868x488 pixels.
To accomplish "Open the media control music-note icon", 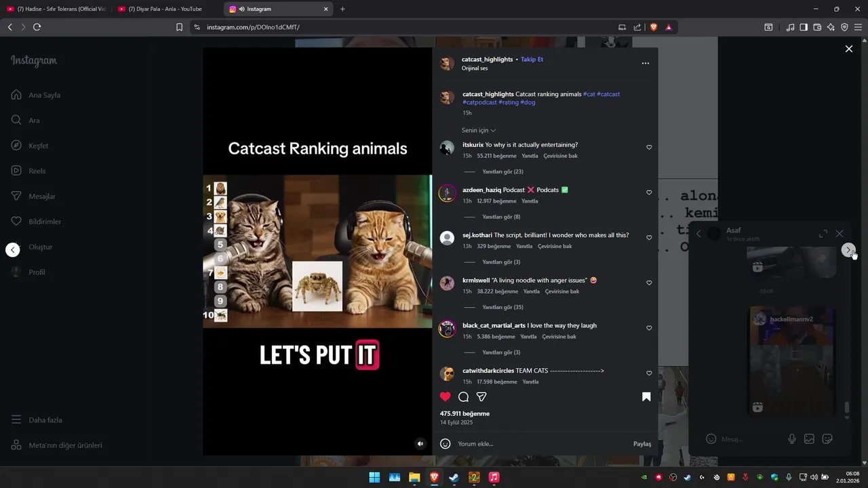I will (x=790, y=27).
